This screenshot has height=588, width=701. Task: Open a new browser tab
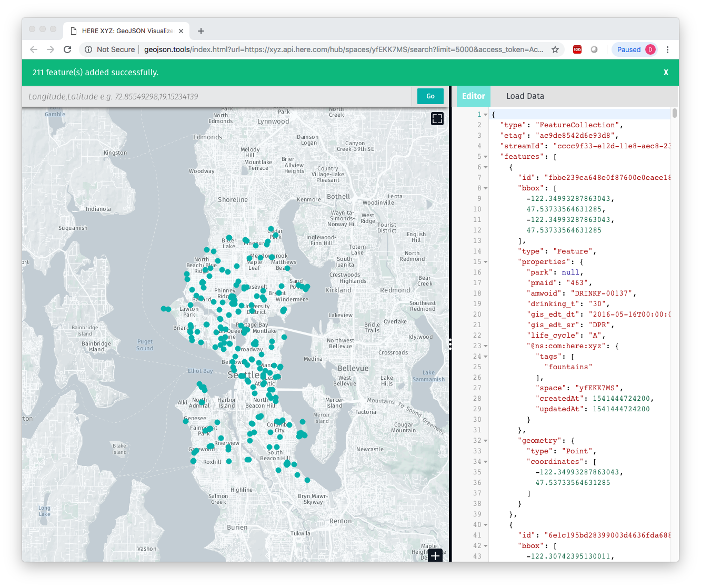[201, 31]
